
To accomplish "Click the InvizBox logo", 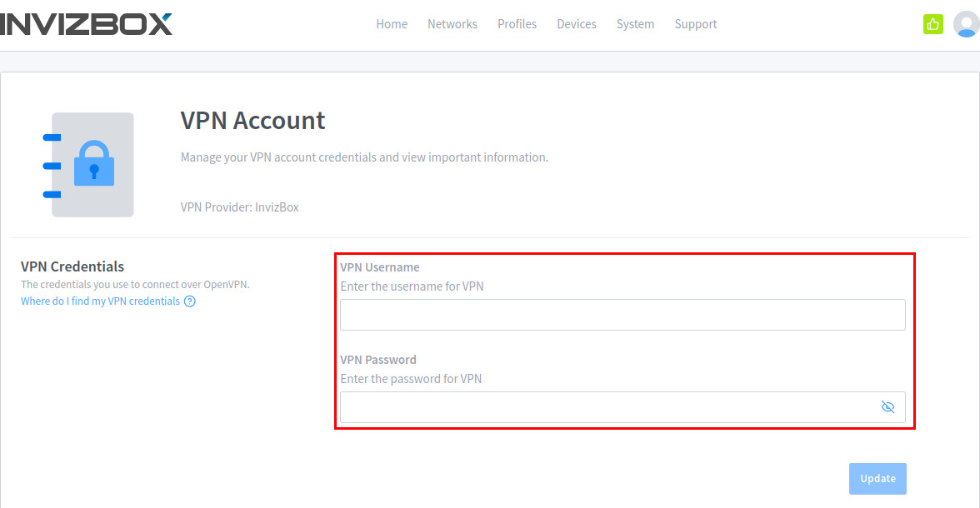I will 86,24.
